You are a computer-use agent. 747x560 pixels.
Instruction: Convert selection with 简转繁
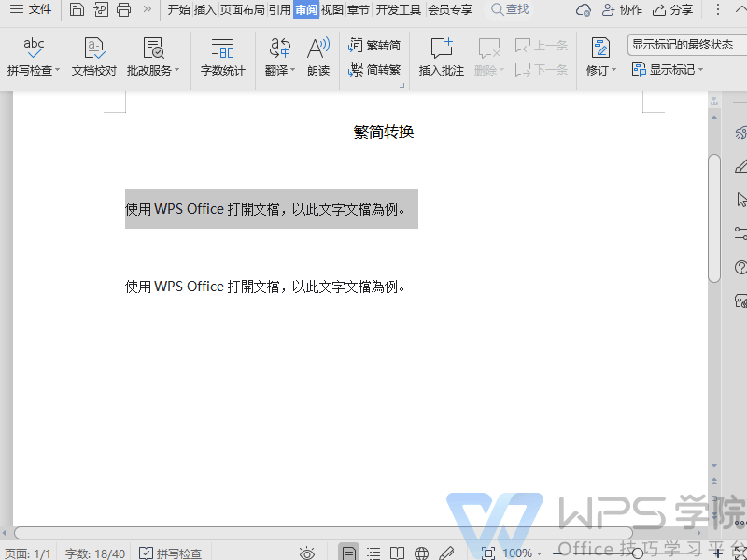point(374,70)
